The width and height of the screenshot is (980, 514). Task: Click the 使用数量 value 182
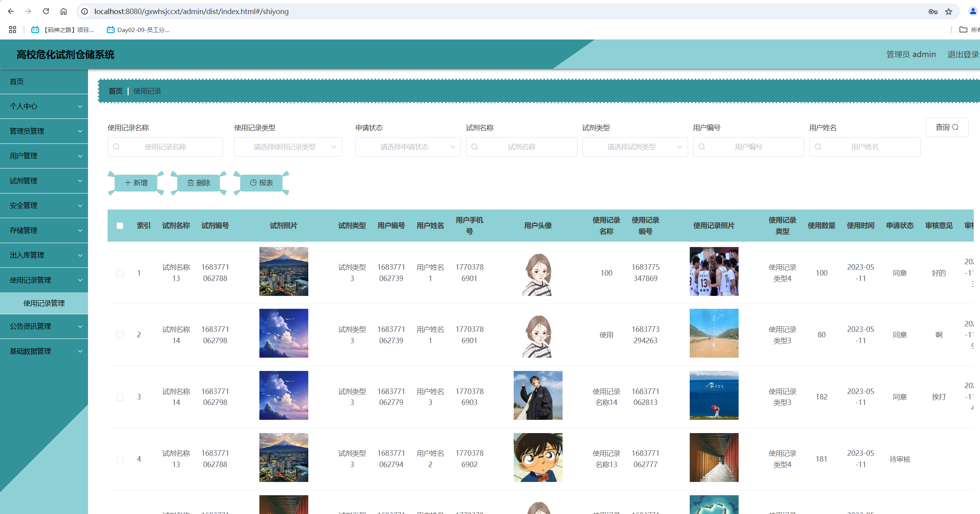click(x=822, y=397)
